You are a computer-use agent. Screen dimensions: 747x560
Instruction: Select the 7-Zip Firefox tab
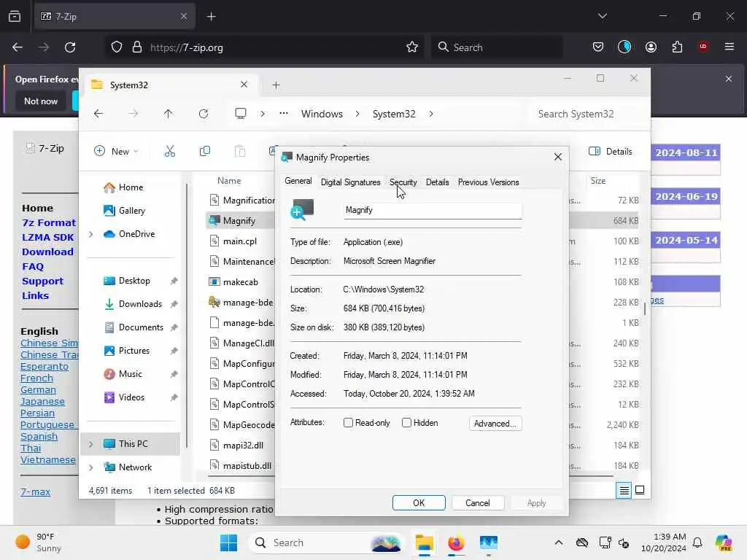115,16
